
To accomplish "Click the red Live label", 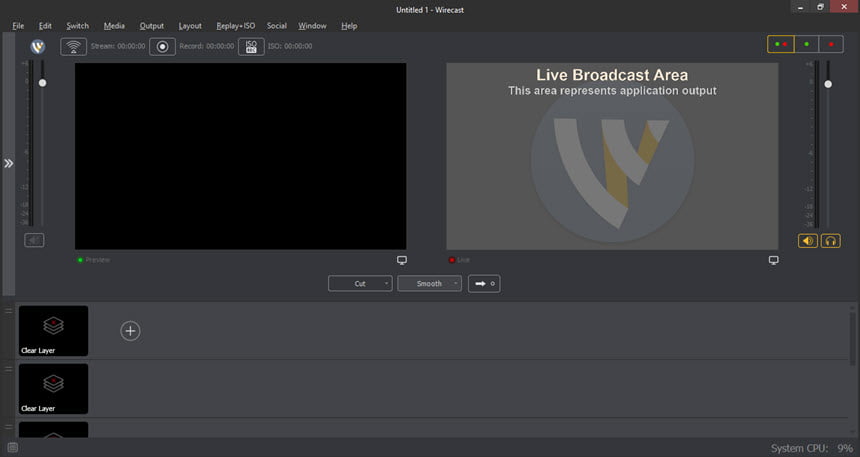I will 460,260.
